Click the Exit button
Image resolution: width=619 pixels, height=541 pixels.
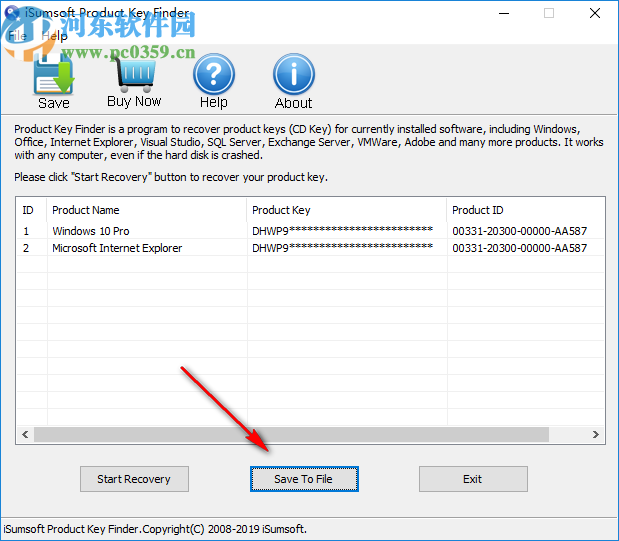tap(473, 479)
